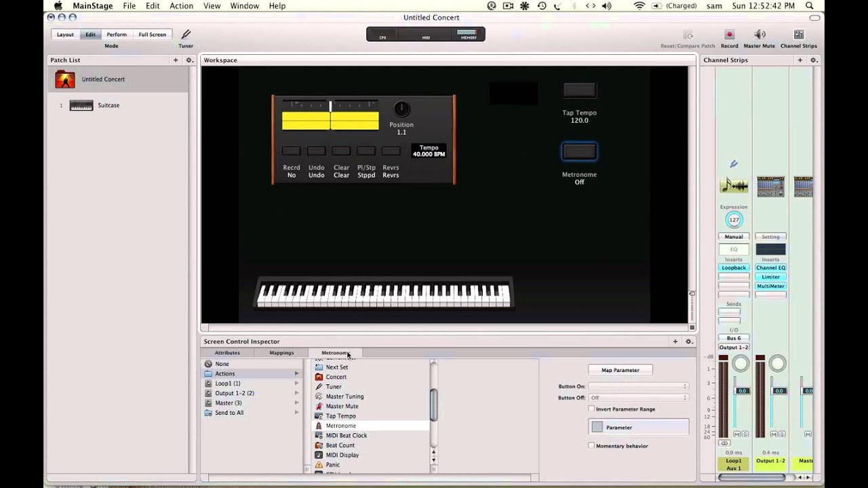Expand the Actions folder

pos(296,373)
